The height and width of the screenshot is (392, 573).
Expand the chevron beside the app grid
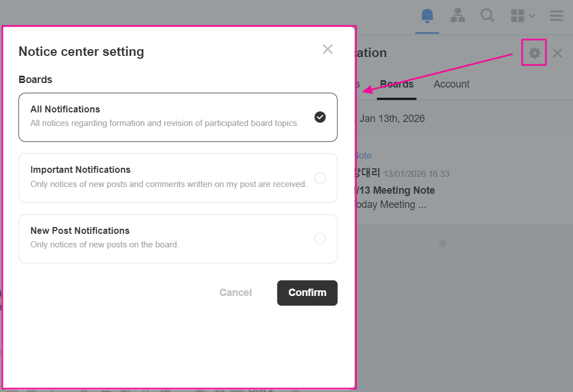pos(532,16)
